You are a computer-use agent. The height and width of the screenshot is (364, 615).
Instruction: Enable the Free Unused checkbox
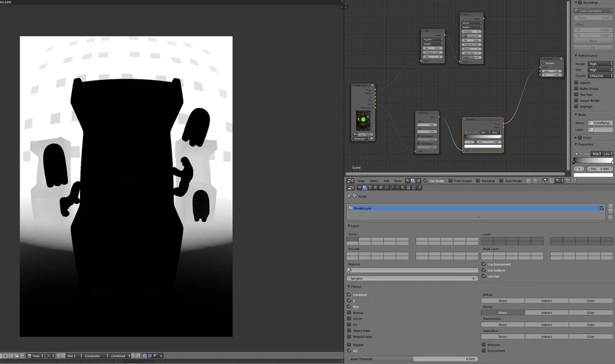pyautogui.click(x=450, y=181)
